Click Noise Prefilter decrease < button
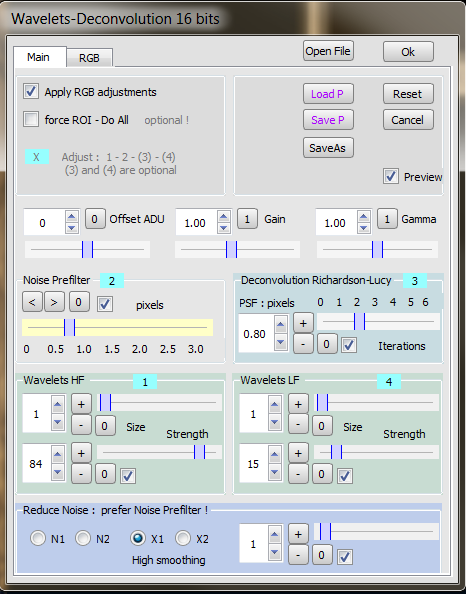The image size is (466, 594). point(32,302)
